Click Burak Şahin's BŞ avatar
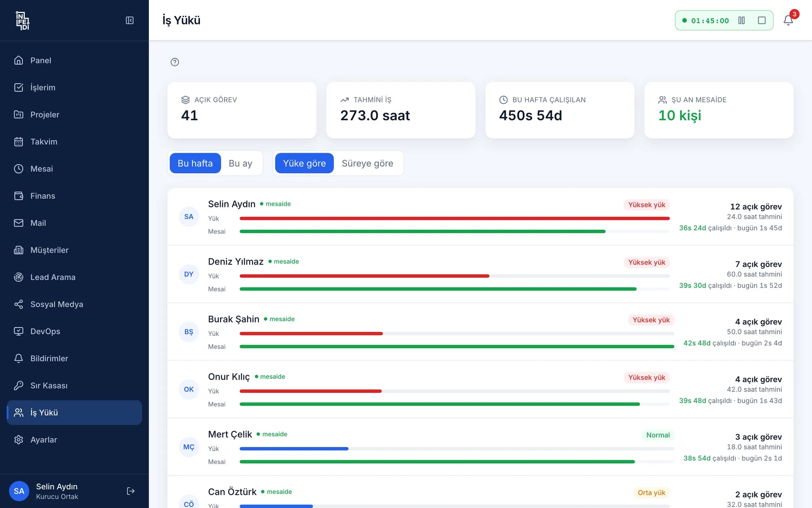 click(189, 332)
